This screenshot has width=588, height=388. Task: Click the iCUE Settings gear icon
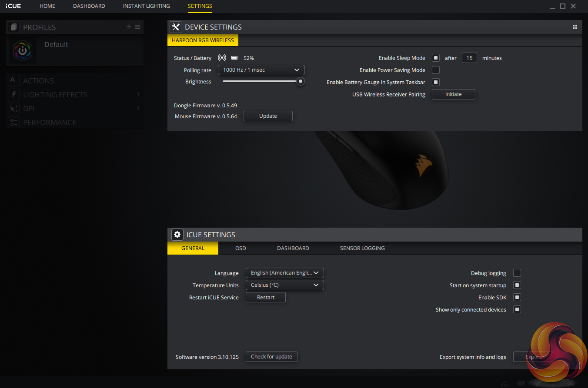[177, 235]
